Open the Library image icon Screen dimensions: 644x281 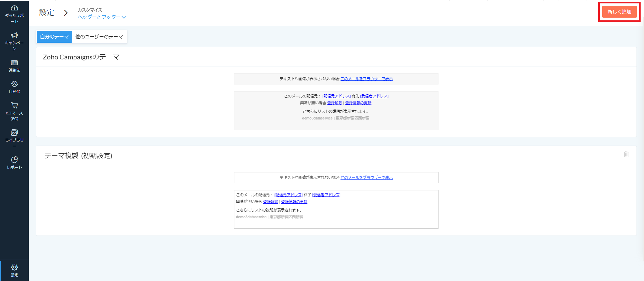[x=14, y=133]
